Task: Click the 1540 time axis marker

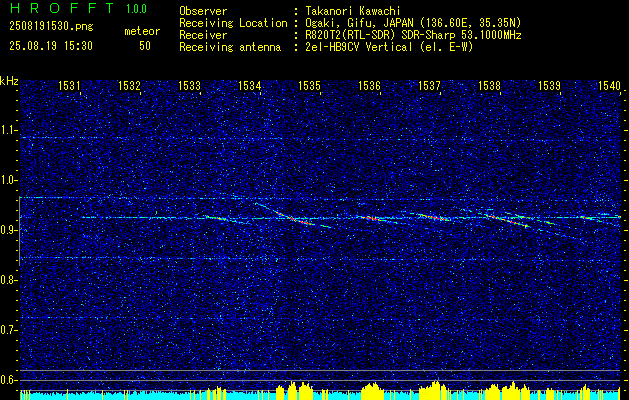Action: click(609, 85)
